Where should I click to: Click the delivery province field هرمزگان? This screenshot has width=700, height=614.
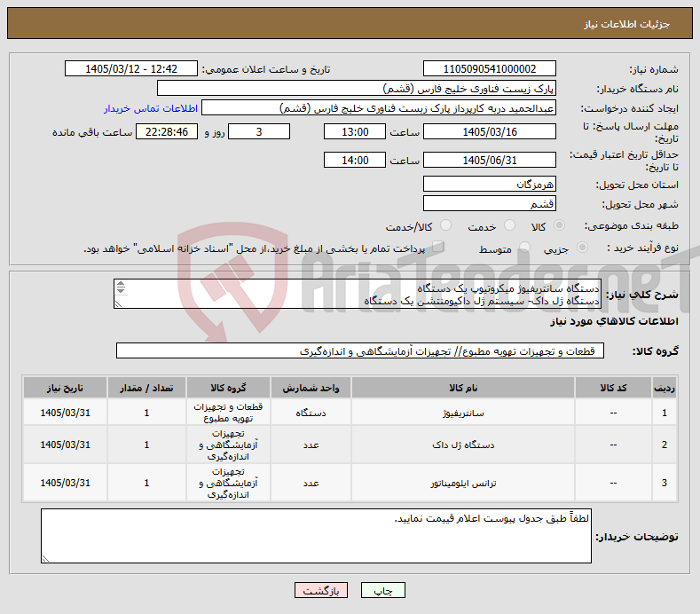pyautogui.click(x=489, y=184)
